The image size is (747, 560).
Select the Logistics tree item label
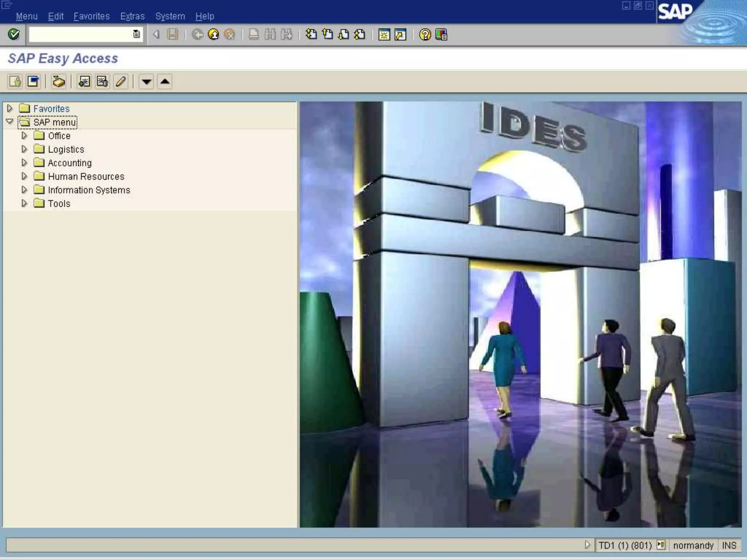(x=66, y=149)
